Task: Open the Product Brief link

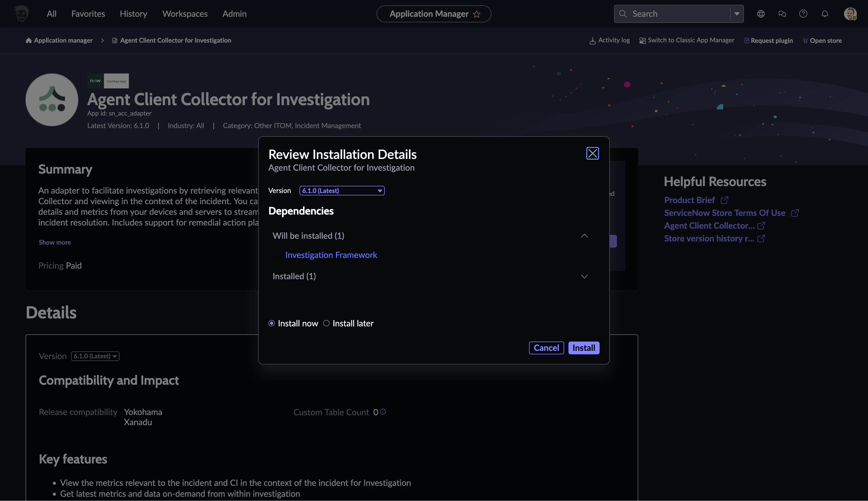Action: tap(689, 200)
